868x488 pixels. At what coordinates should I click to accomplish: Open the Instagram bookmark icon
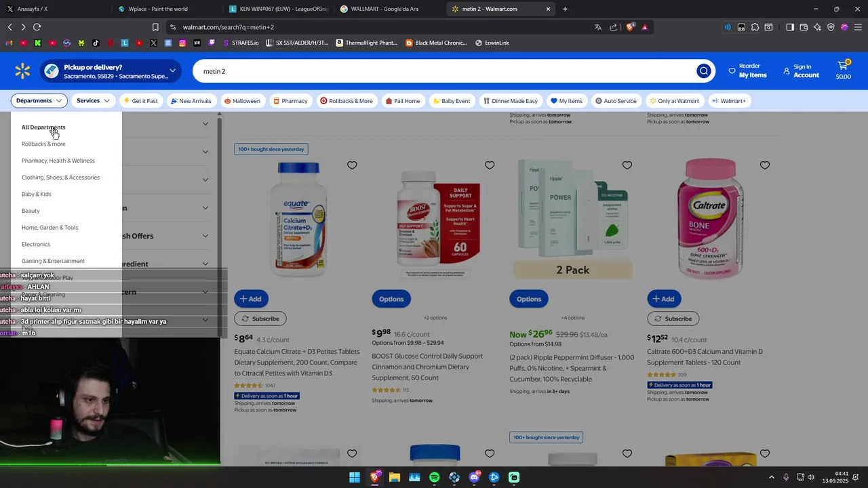pos(182,43)
